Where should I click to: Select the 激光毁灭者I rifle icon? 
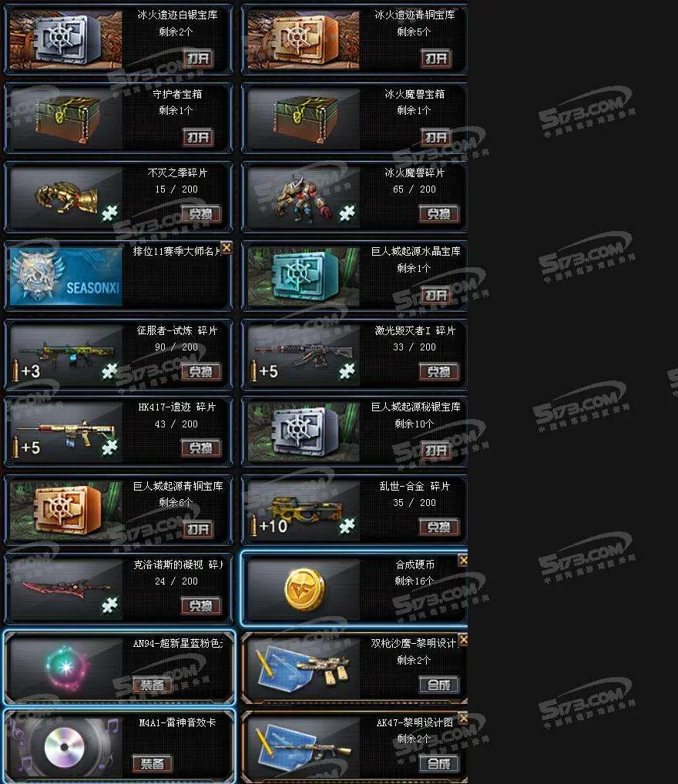point(304,354)
